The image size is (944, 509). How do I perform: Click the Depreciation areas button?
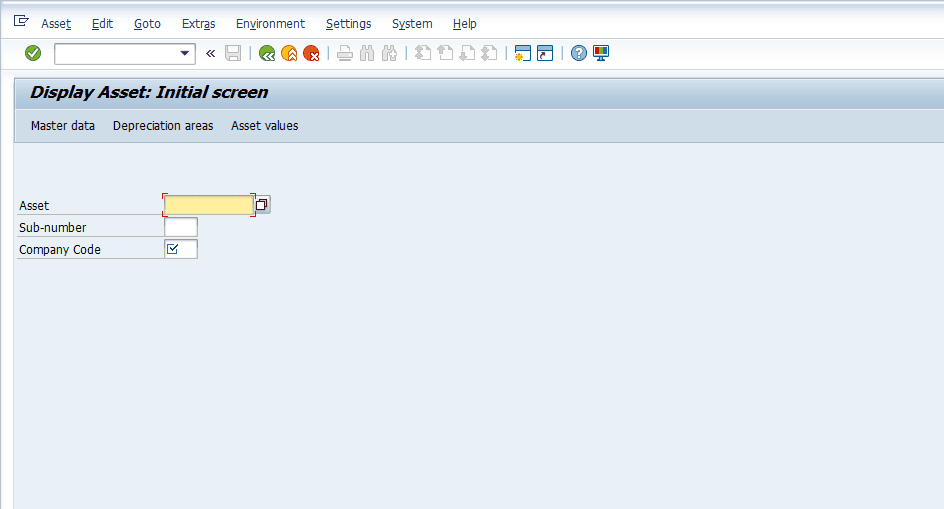163,126
